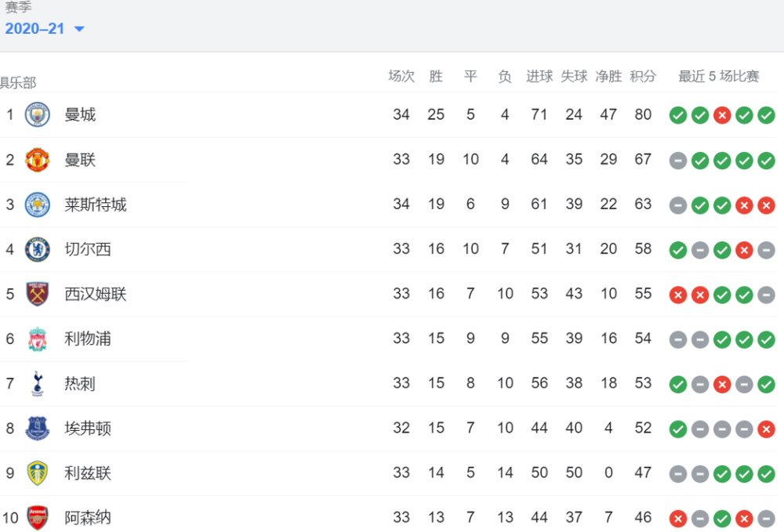The width and height of the screenshot is (784, 532).
Task: Open the 利物浦 team link
Action: (x=88, y=338)
